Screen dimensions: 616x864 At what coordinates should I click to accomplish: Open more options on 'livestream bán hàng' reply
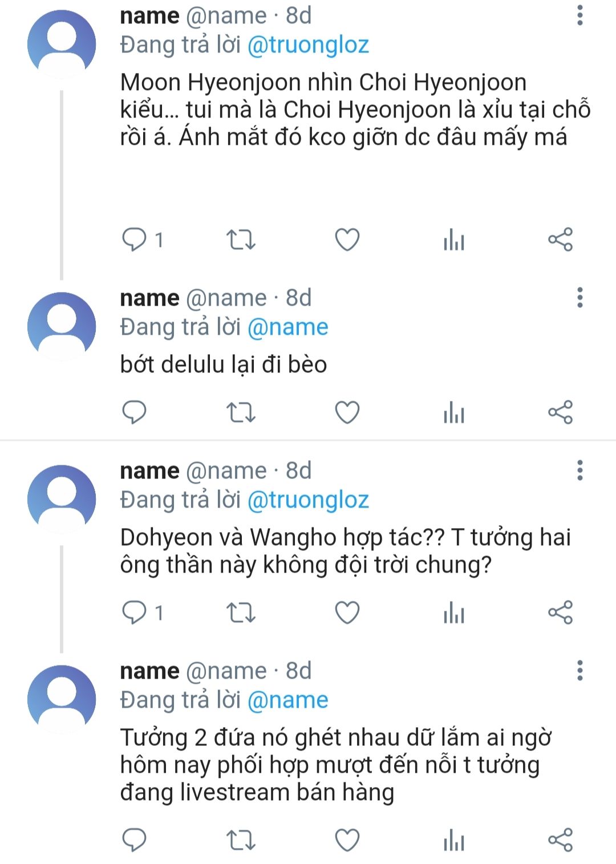(579, 671)
